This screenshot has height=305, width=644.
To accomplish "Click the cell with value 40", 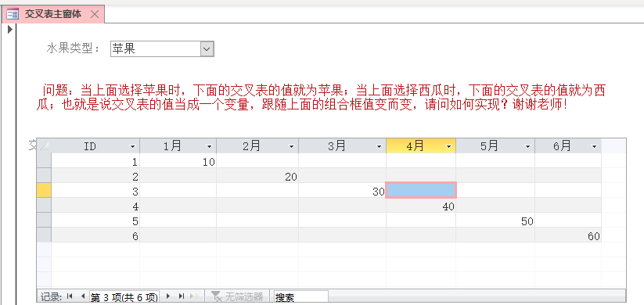I will [x=421, y=205].
